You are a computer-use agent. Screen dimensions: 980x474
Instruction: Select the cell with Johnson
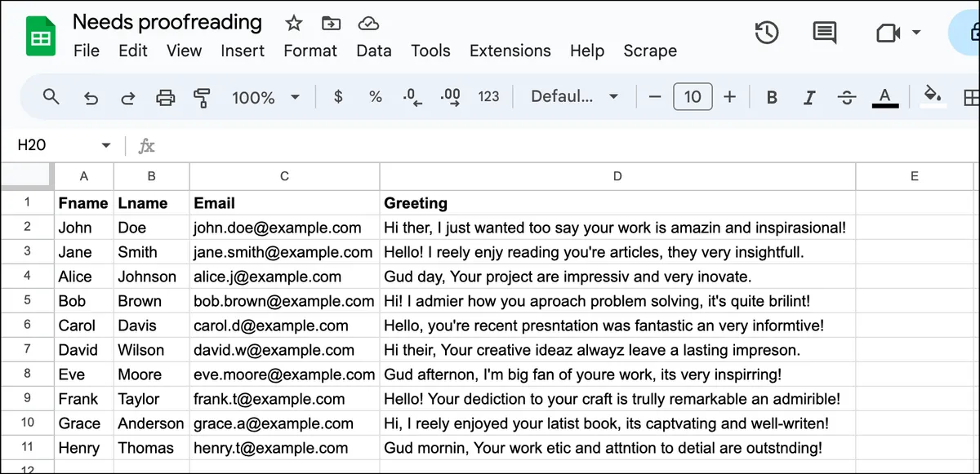pos(152,276)
